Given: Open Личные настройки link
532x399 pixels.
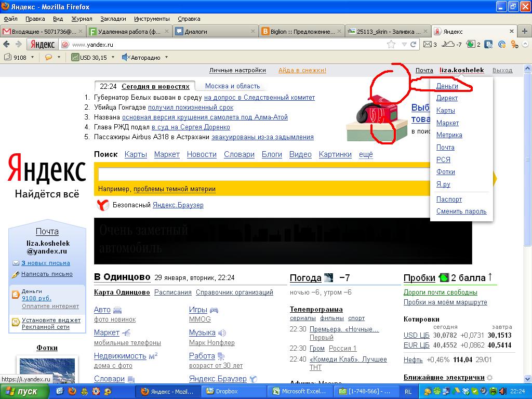Looking at the screenshot, I should click(x=237, y=70).
